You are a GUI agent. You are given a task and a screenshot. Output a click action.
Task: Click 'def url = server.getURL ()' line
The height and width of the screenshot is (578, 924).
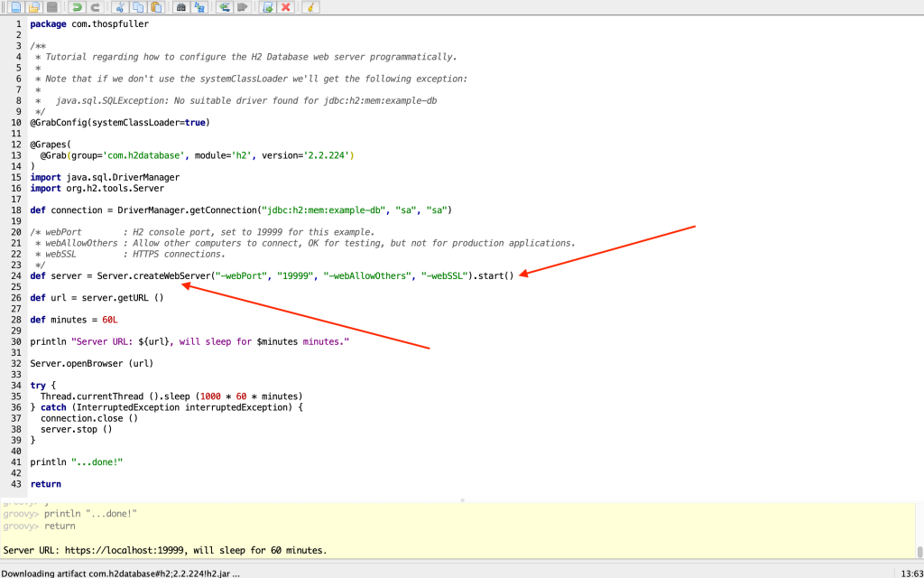[x=97, y=297]
